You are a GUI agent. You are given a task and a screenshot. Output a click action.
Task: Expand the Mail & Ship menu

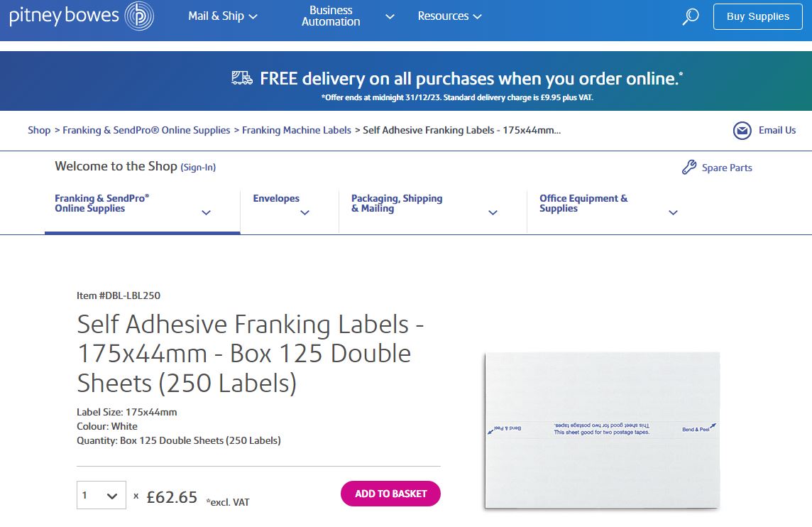[x=222, y=16]
